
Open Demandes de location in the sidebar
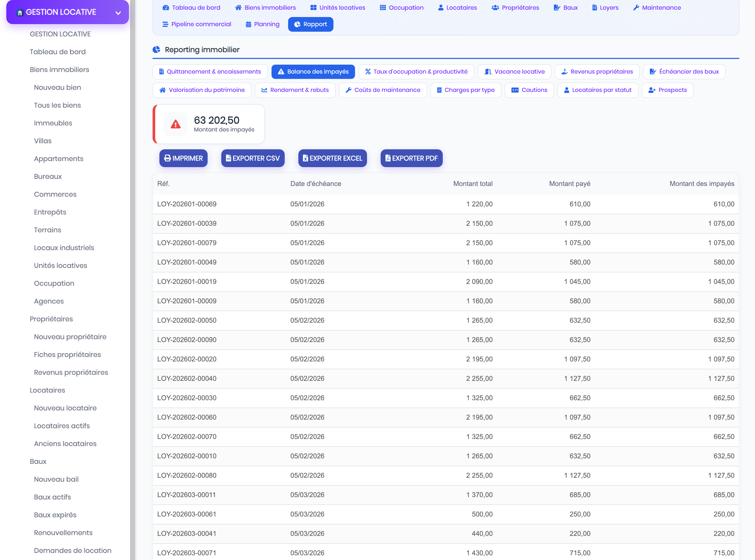pos(73,551)
